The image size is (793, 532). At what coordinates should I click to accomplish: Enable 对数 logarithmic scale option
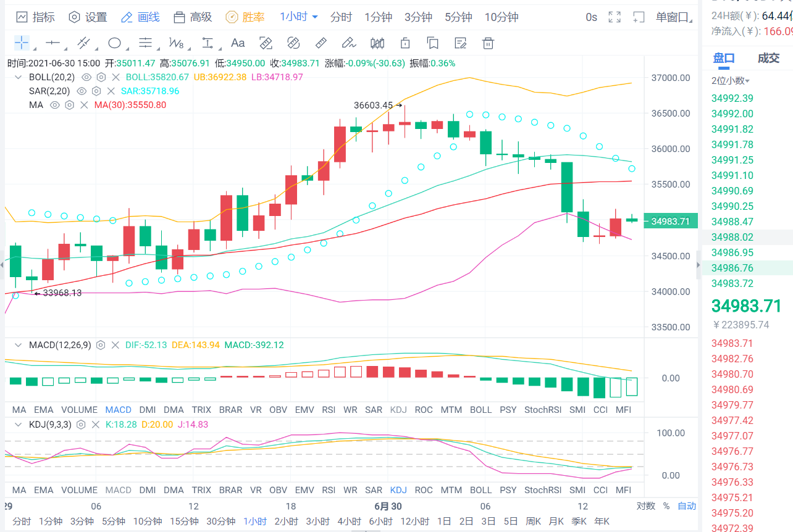pos(645,506)
